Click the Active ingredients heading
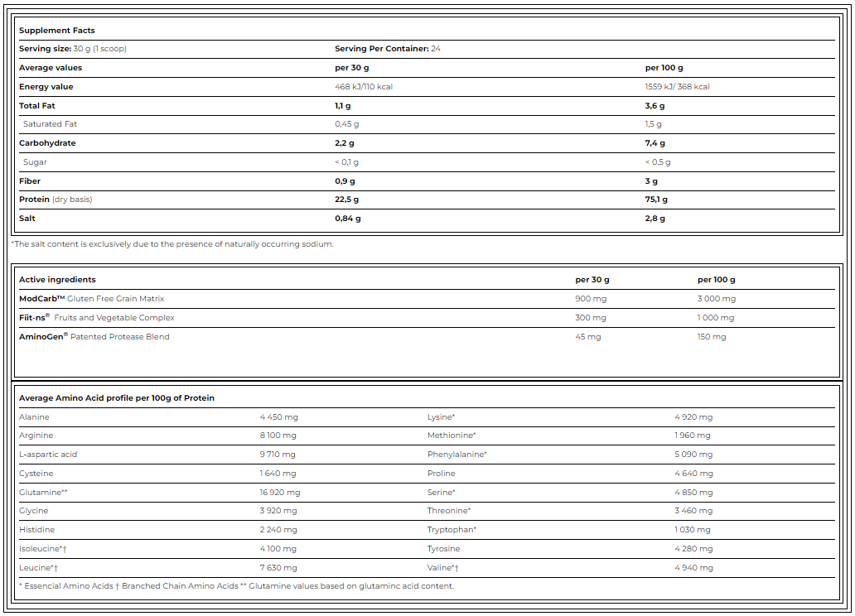This screenshot has height=616, width=855. (57, 280)
